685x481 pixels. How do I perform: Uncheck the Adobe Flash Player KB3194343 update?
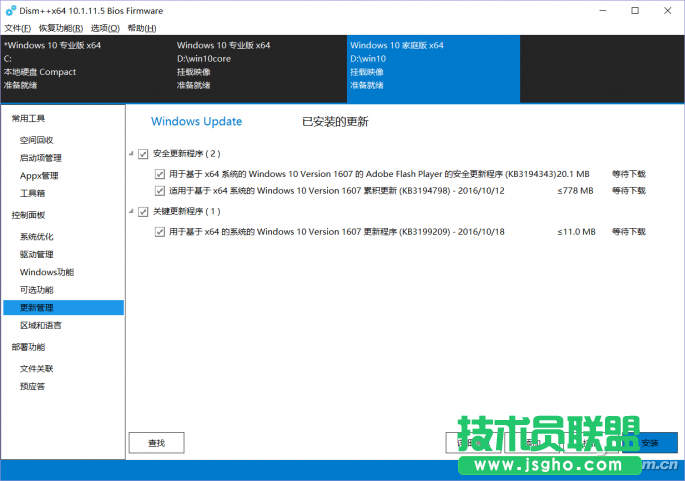pos(160,173)
